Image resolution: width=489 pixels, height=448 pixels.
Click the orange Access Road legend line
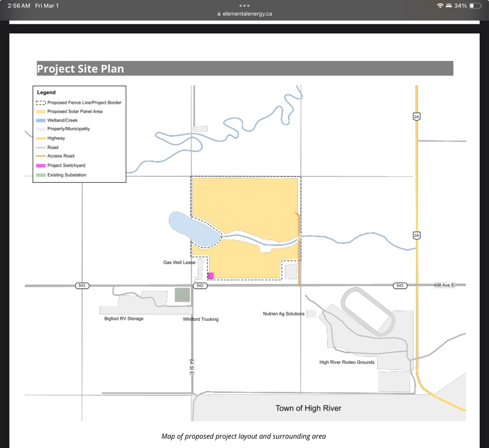click(41, 156)
